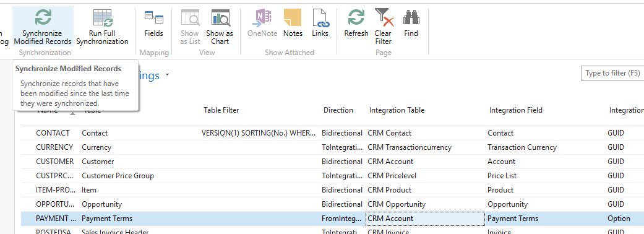Click Payment Terms integration field cell

coord(513,219)
